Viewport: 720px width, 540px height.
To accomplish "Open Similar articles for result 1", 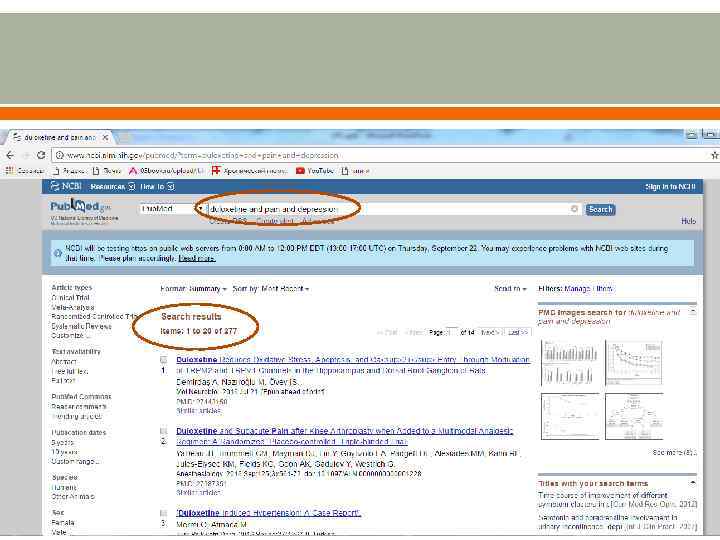I will 198,411.
